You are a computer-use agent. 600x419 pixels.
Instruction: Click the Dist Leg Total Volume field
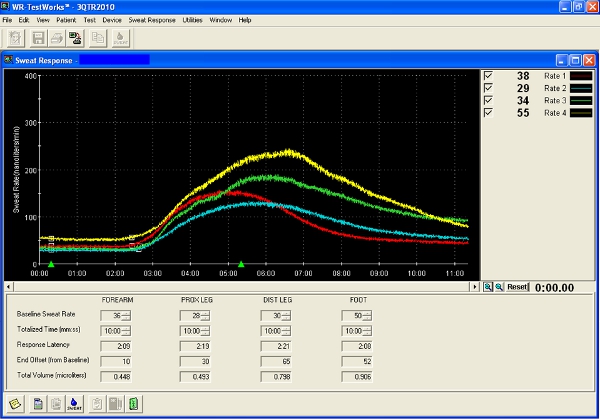click(x=276, y=376)
